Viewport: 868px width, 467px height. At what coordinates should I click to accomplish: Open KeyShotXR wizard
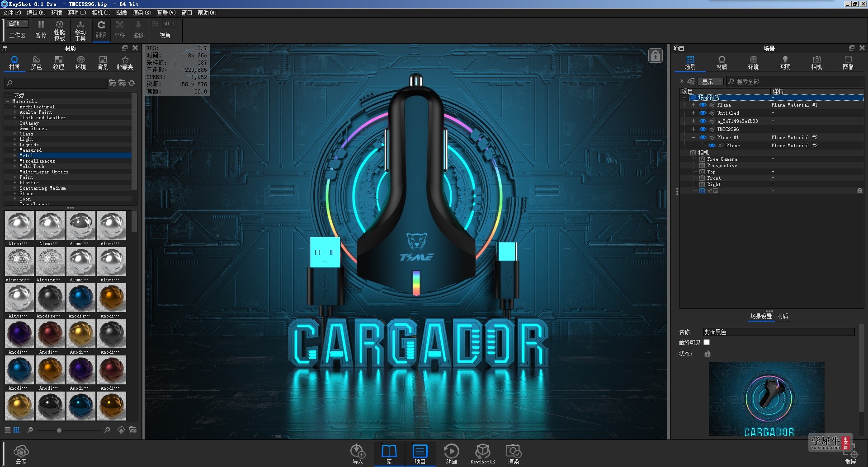482,454
